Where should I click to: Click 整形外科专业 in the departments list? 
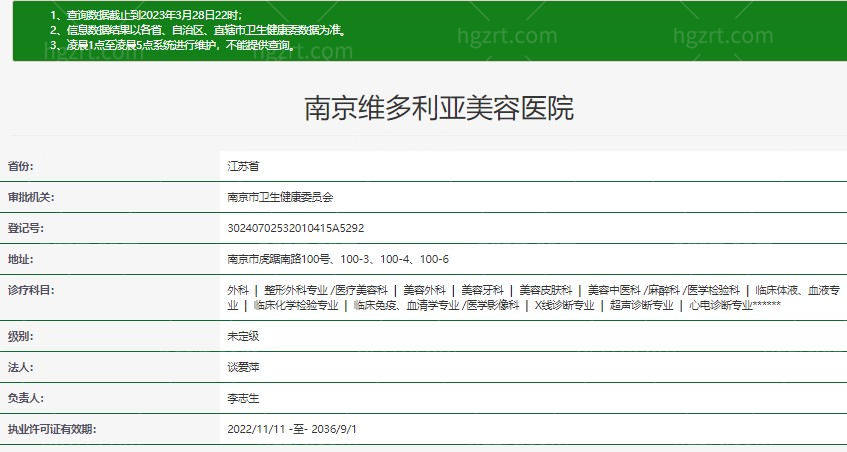pyautogui.click(x=295, y=290)
